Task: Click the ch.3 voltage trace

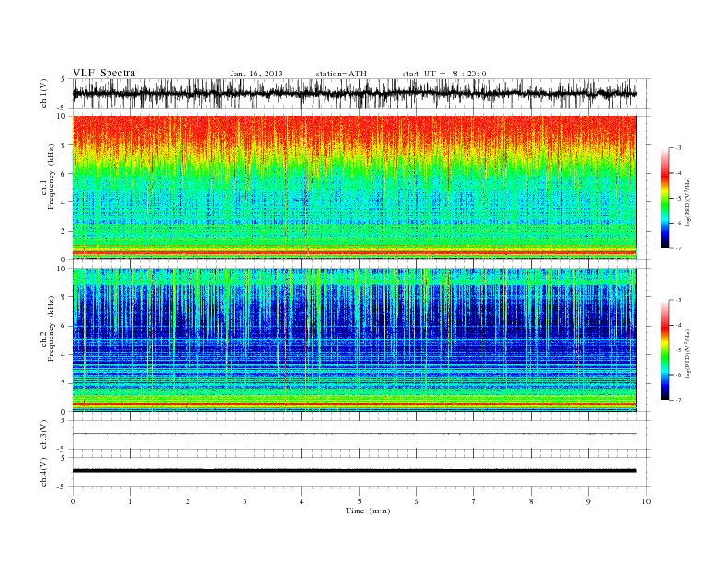Action: (x=354, y=434)
